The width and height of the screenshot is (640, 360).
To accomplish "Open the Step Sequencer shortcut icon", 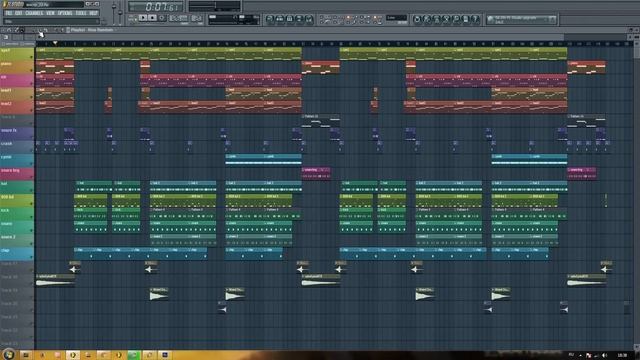I will tap(280, 19).
